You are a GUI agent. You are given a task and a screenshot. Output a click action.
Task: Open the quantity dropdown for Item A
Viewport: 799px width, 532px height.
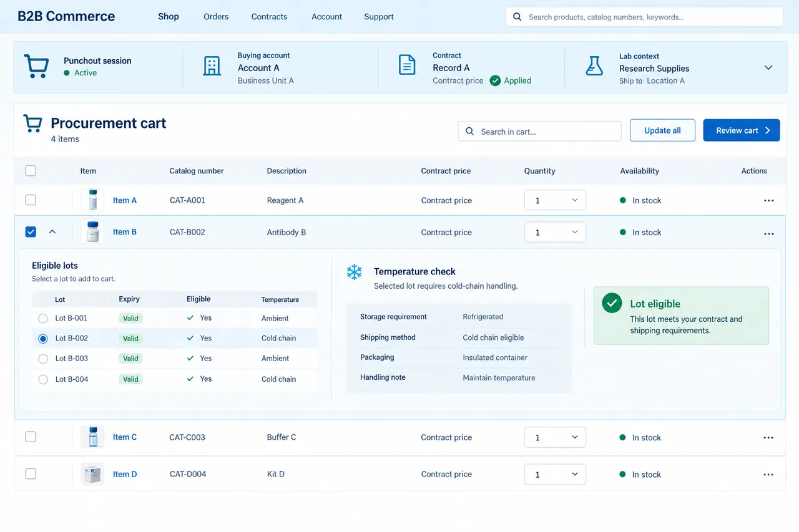pos(555,200)
